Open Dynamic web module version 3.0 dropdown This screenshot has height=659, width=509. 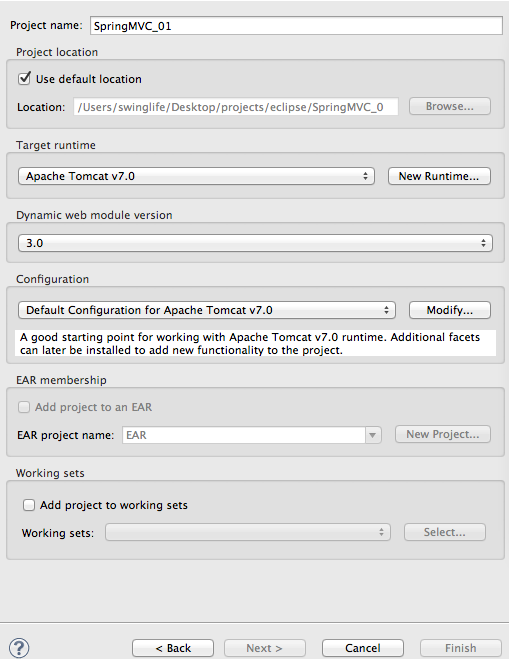[x=255, y=243]
